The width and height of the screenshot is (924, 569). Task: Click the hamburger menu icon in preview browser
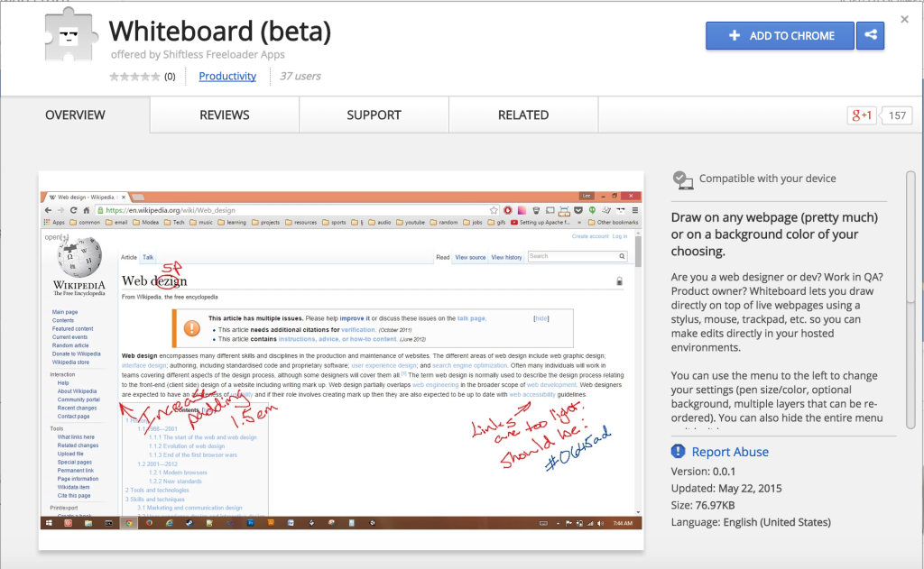635,210
